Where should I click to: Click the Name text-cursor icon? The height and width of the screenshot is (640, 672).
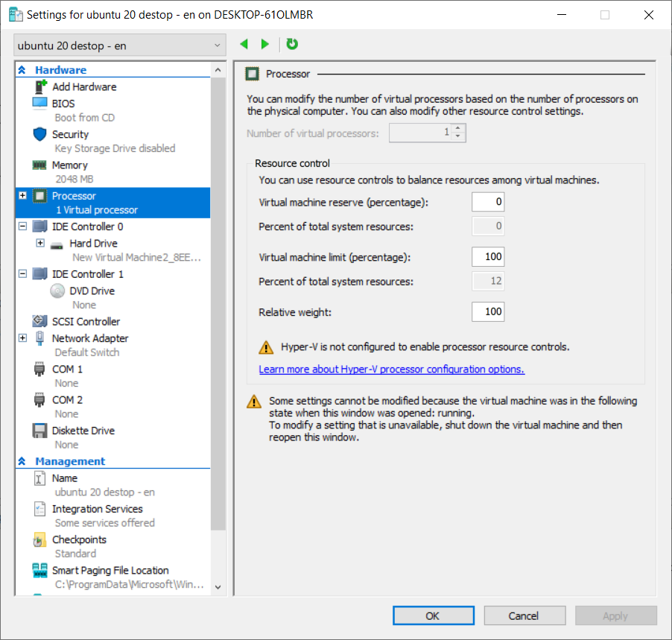click(x=39, y=478)
